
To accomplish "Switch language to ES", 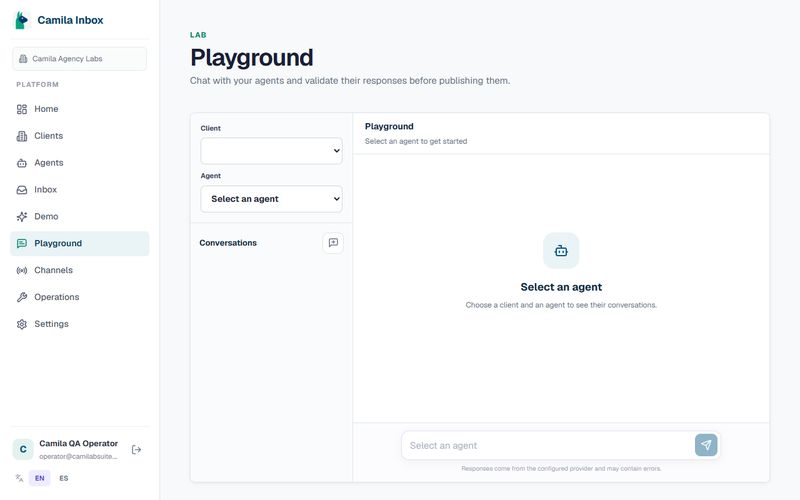I will pos(64,478).
